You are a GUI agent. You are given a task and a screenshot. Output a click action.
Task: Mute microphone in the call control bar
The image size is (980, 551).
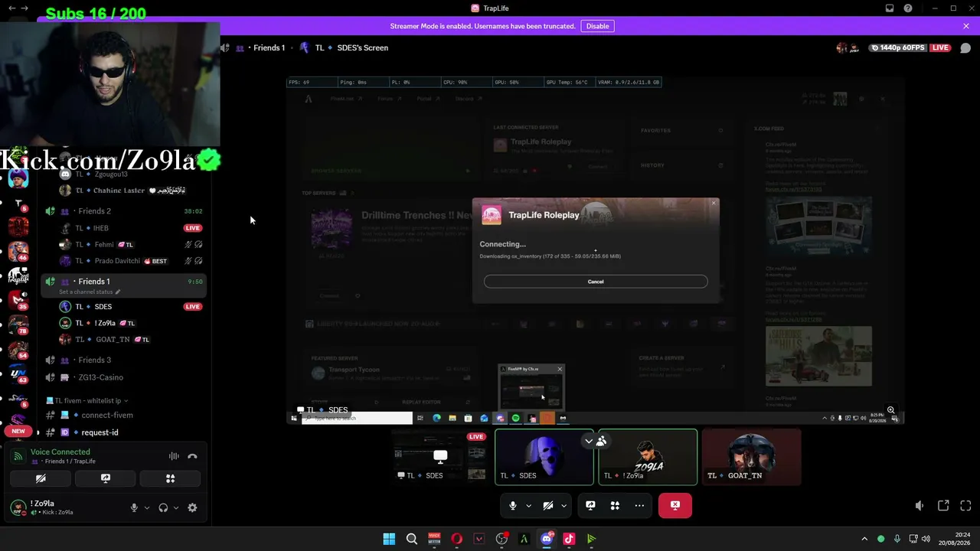(x=513, y=505)
